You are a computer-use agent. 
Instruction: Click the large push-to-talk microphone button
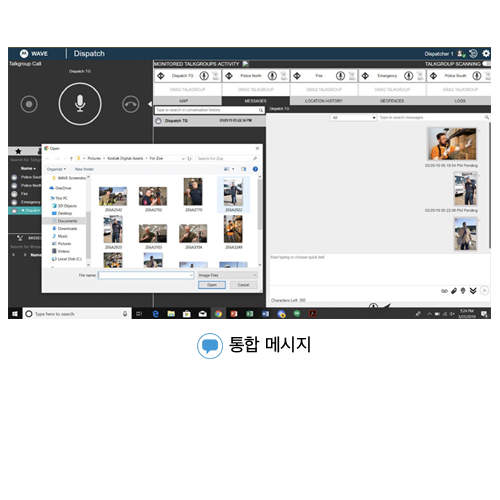[x=80, y=104]
